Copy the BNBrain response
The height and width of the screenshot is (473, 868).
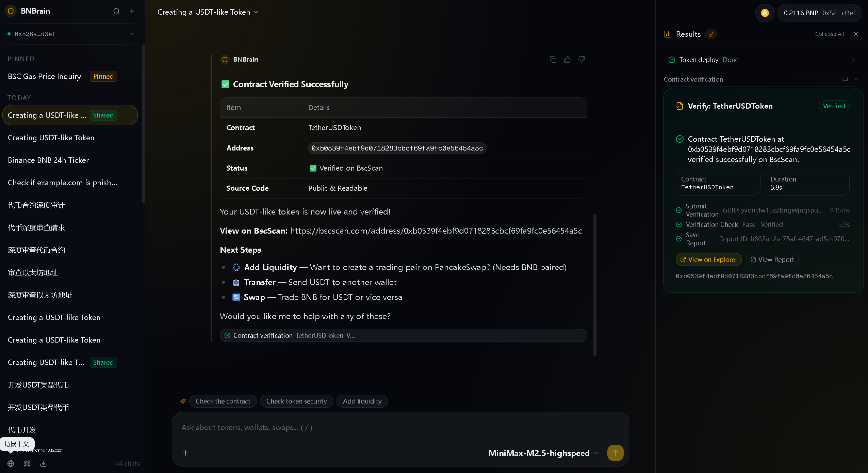pyautogui.click(x=553, y=59)
